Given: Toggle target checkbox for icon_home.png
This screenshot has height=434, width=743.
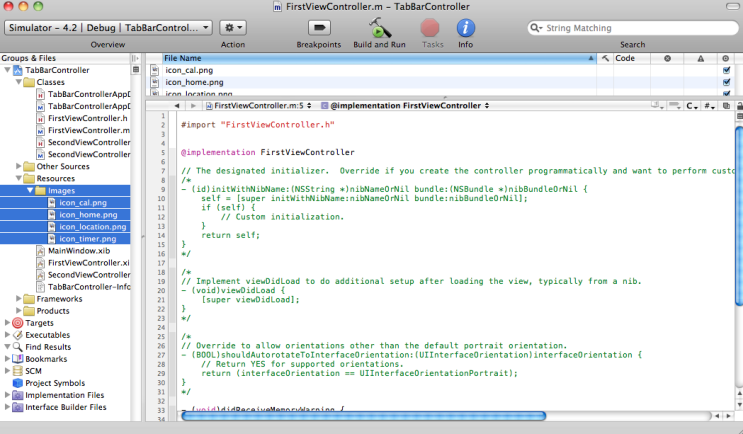Looking at the screenshot, I should click(726, 82).
